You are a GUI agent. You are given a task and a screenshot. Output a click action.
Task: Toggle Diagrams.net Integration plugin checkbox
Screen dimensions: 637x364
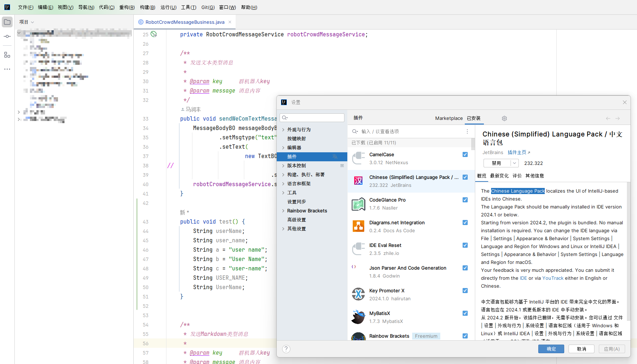[465, 223]
